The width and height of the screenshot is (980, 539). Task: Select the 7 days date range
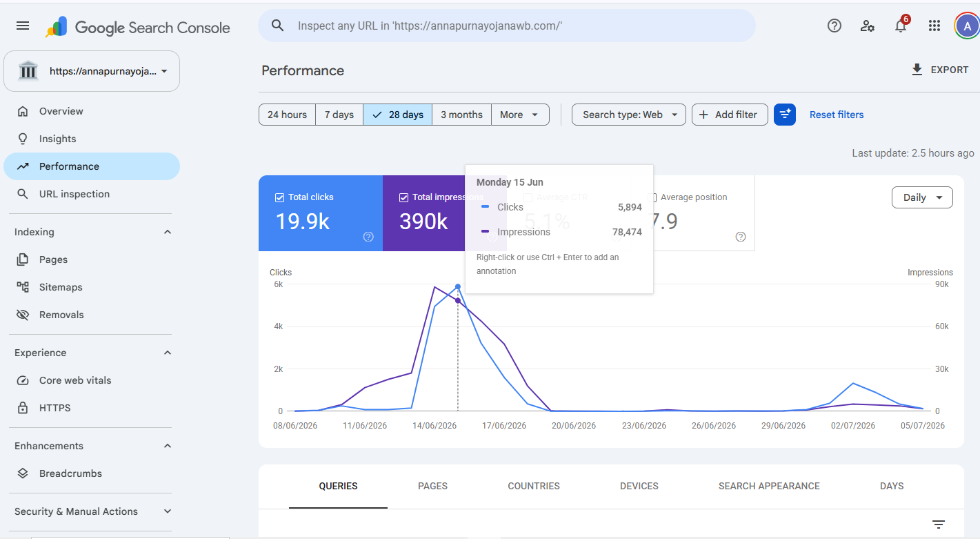pos(339,115)
